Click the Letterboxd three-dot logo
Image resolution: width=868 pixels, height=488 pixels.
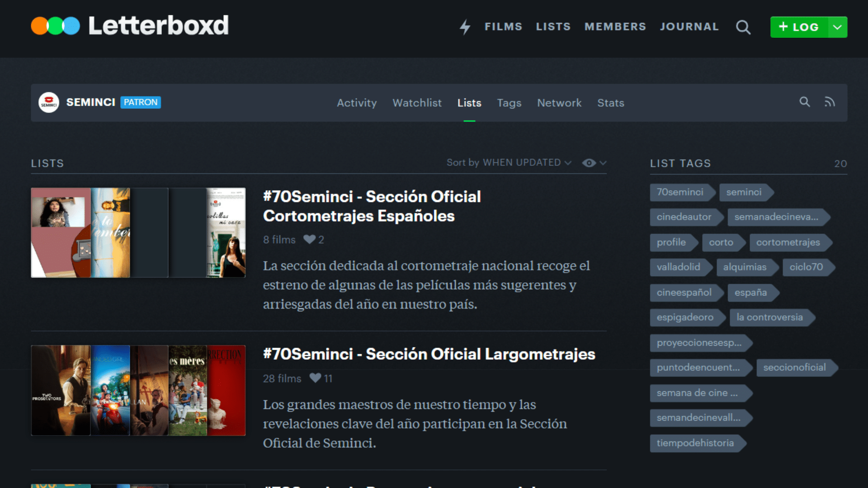coord(55,26)
